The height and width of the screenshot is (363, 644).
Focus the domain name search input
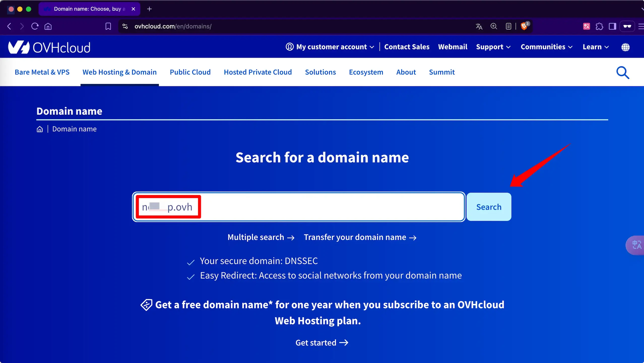[299, 207]
